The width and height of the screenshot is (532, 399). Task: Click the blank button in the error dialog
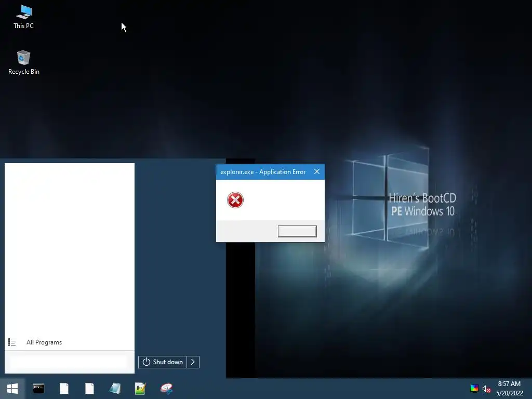[x=297, y=231]
